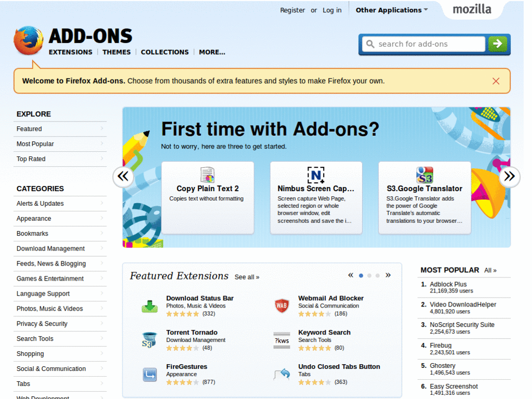Open Feeds, News & Blogging category
This screenshot has height=399, width=532.
coord(60,263)
